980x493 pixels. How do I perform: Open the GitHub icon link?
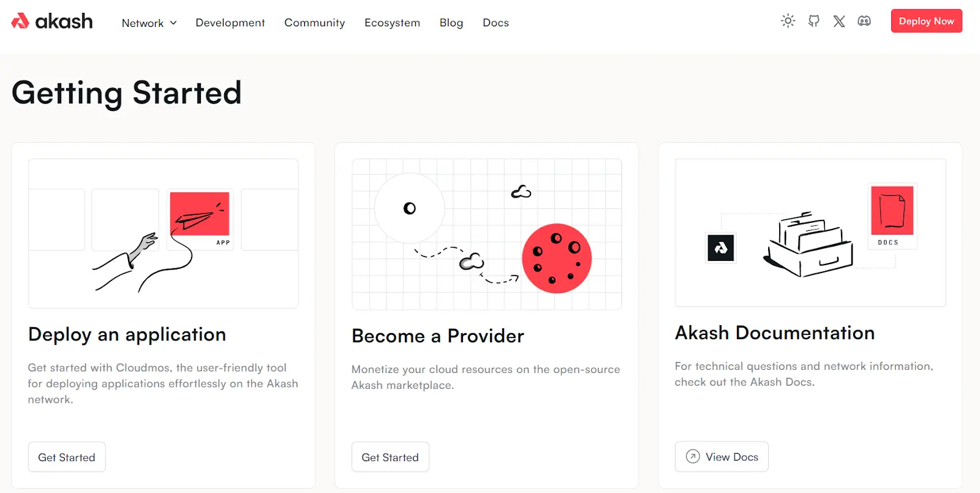pyautogui.click(x=814, y=21)
